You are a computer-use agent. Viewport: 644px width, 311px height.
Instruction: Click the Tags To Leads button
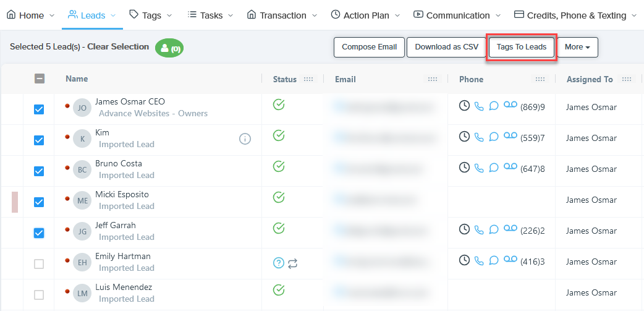pyautogui.click(x=522, y=47)
